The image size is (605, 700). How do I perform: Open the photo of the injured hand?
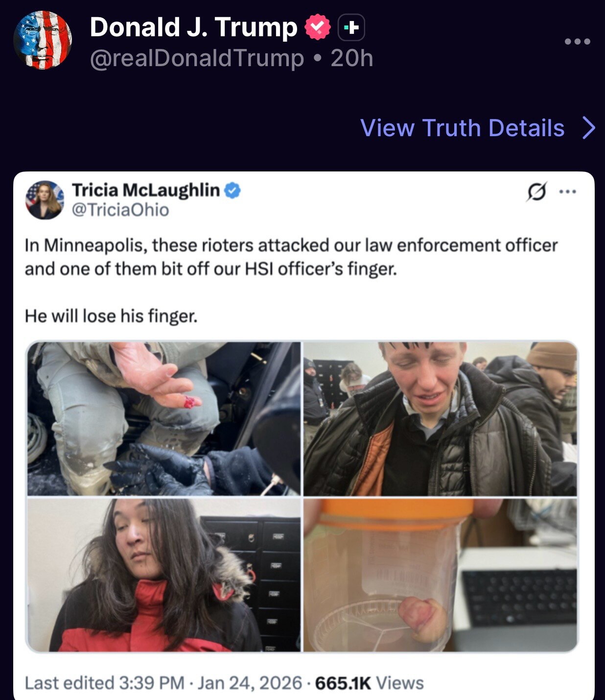coord(163,418)
